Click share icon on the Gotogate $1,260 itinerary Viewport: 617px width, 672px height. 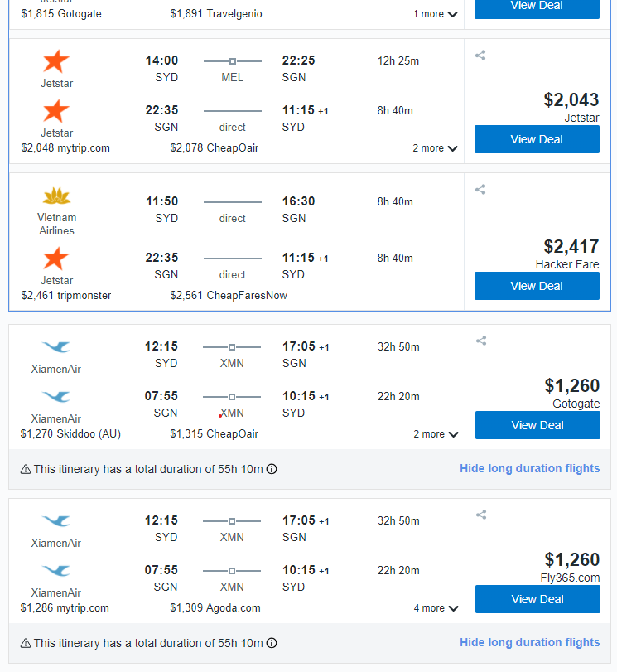point(481,341)
